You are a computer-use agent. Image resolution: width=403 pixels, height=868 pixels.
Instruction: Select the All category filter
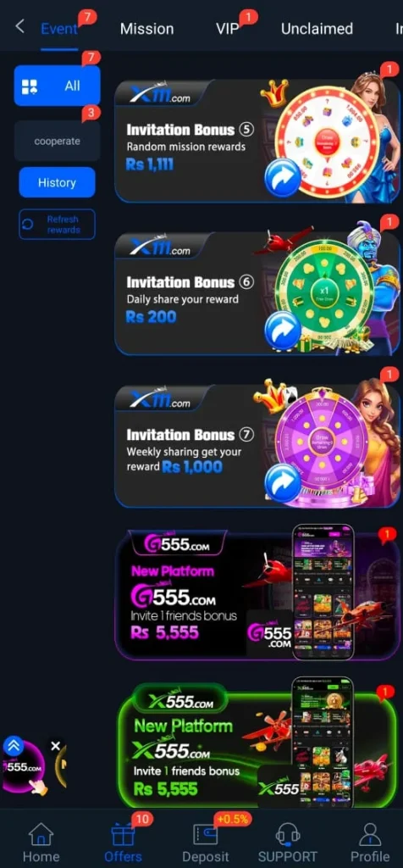57,86
